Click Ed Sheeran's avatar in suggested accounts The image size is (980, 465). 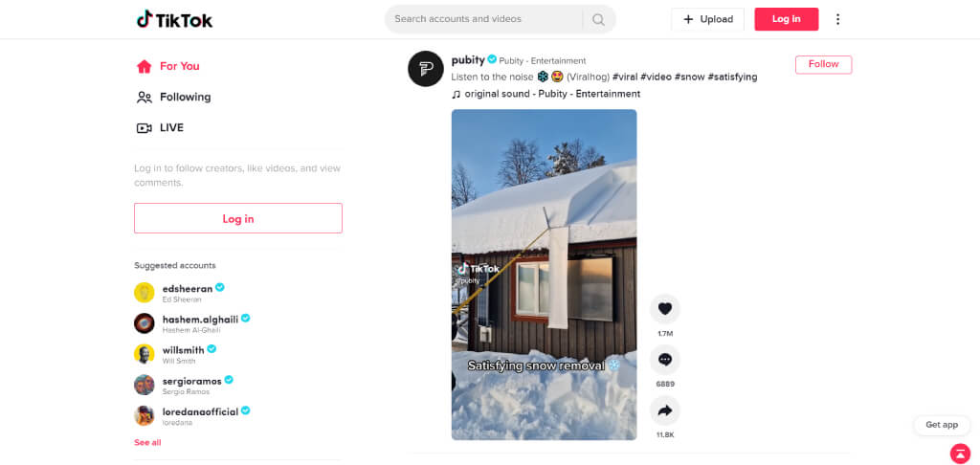point(145,293)
